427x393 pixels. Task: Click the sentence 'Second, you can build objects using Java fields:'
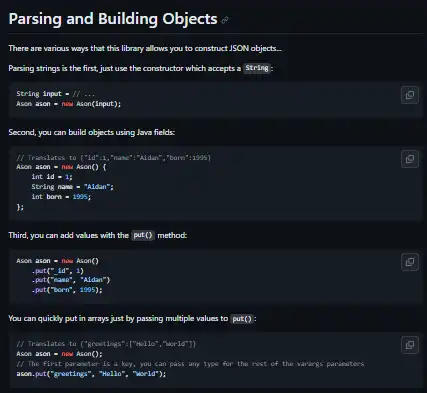92,132
